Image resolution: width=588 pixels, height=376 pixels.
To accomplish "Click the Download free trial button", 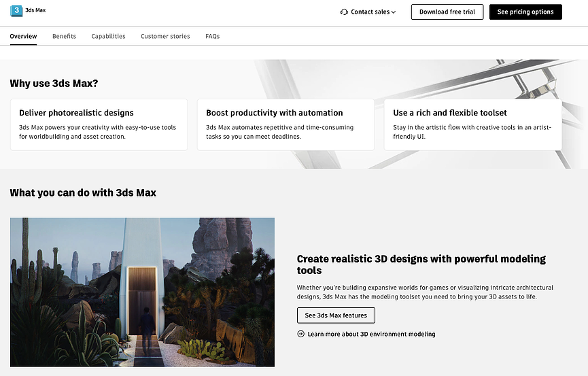I will click(x=447, y=12).
